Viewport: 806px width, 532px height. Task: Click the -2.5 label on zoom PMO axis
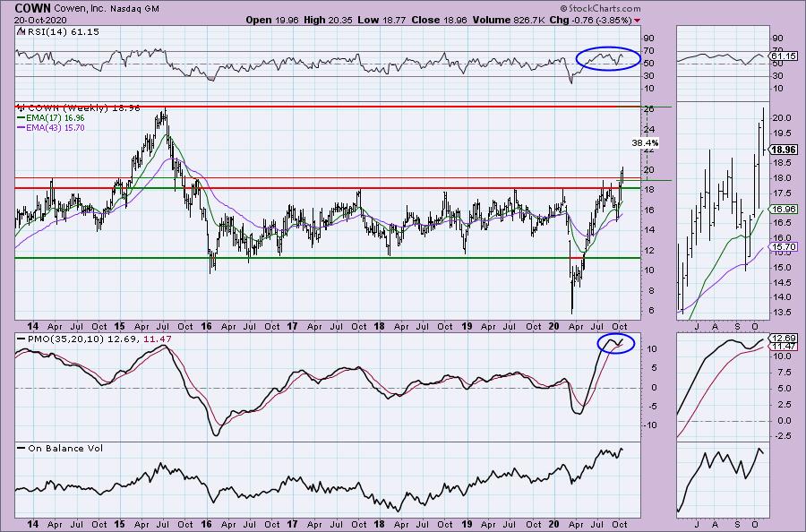pyautogui.click(x=782, y=436)
